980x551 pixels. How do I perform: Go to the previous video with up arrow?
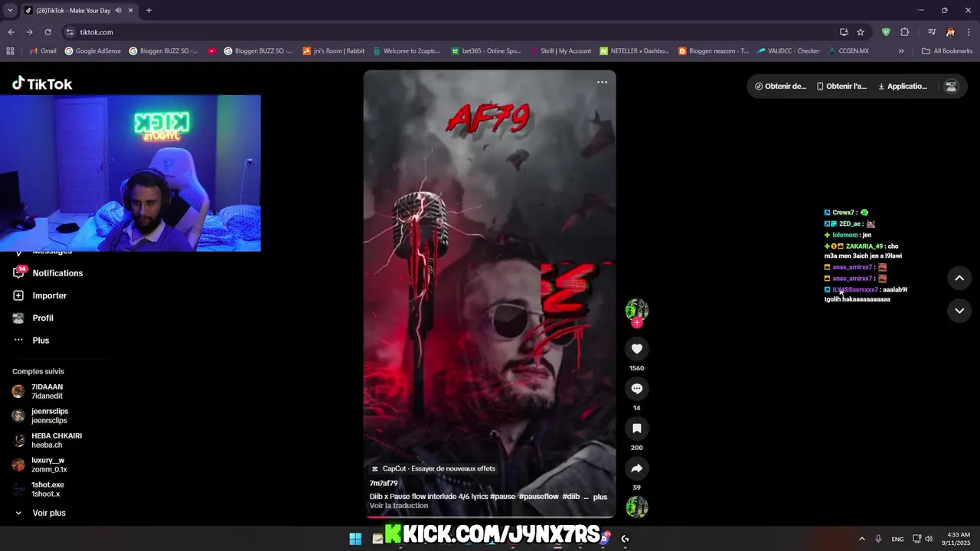click(959, 278)
